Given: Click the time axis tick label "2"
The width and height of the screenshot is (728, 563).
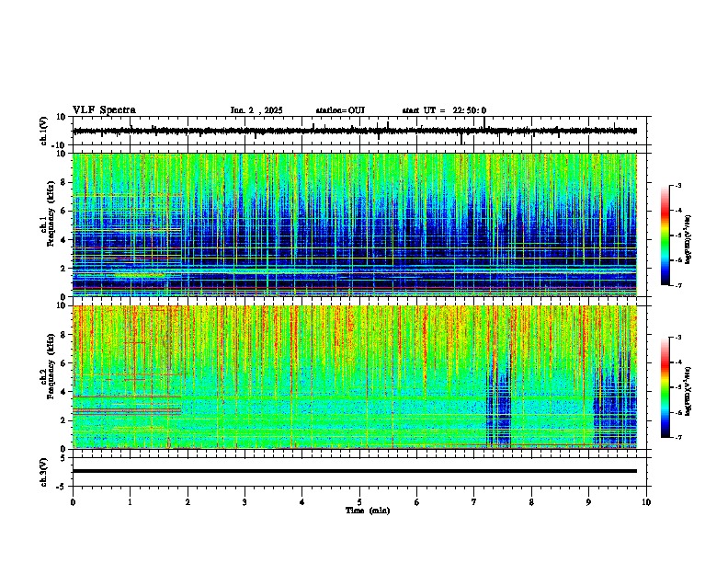Looking at the screenshot, I should click(x=188, y=502).
